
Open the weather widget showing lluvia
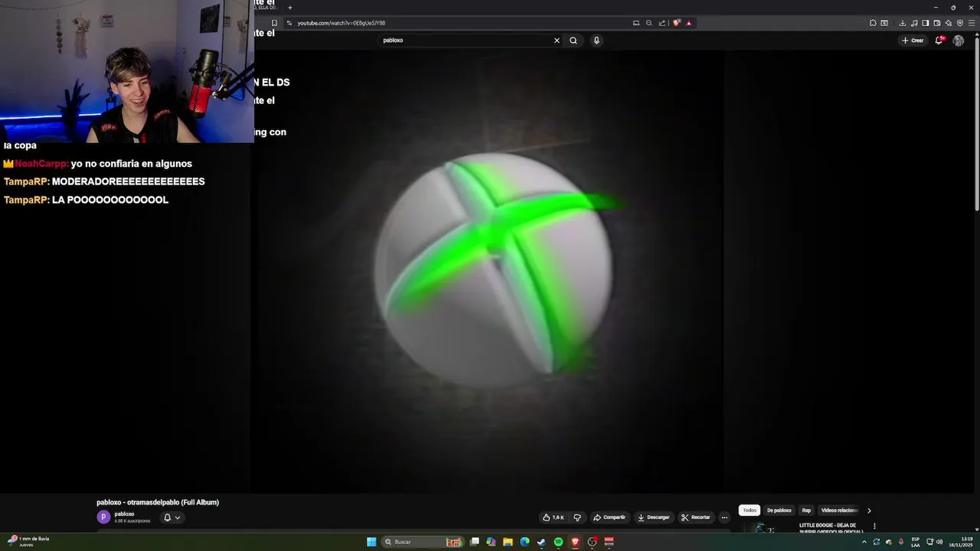pyautogui.click(x=28, y=542)
